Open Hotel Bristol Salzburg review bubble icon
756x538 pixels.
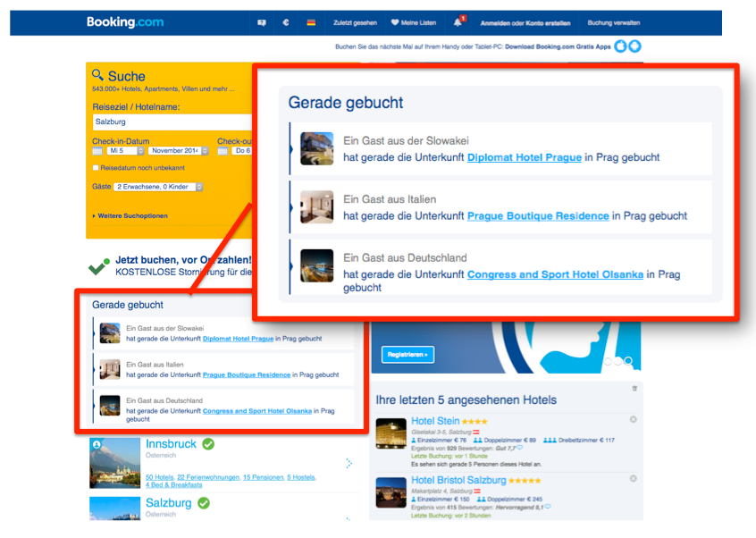coord(548,507)
